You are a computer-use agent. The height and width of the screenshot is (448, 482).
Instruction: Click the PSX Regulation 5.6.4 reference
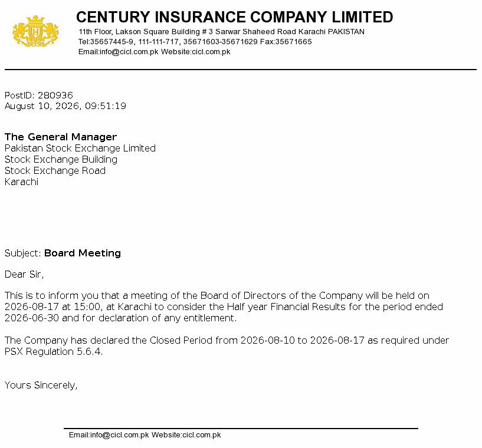(54, 351)
